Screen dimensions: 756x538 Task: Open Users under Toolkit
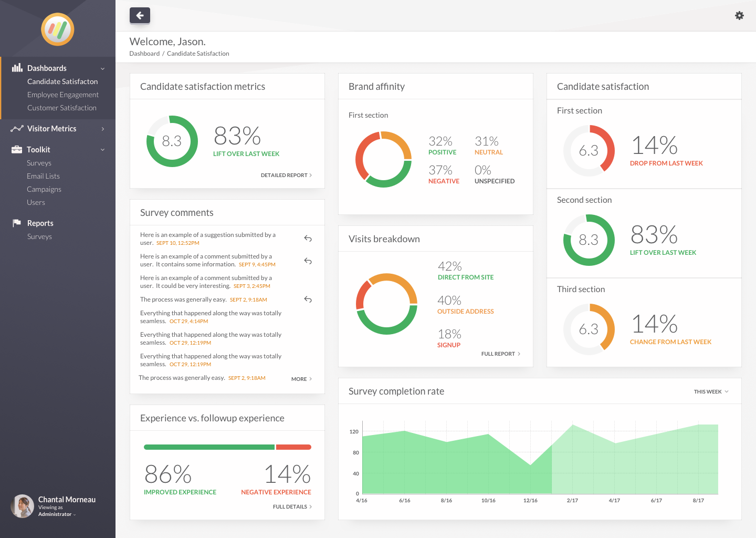36,202
